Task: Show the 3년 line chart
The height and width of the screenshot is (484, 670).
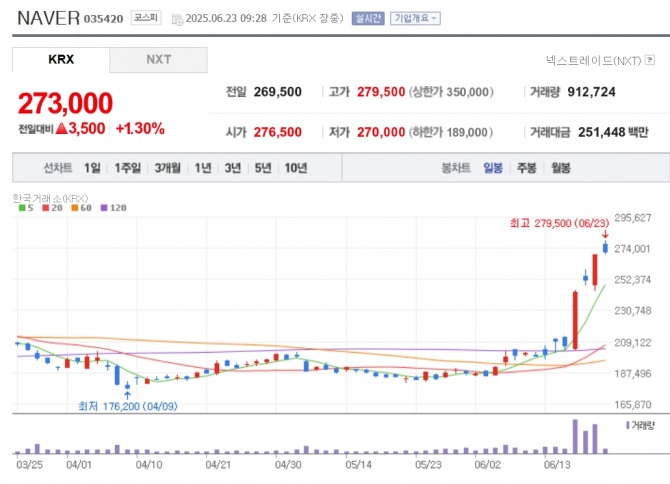Action: pyautogui.click(x=233, y=168)
